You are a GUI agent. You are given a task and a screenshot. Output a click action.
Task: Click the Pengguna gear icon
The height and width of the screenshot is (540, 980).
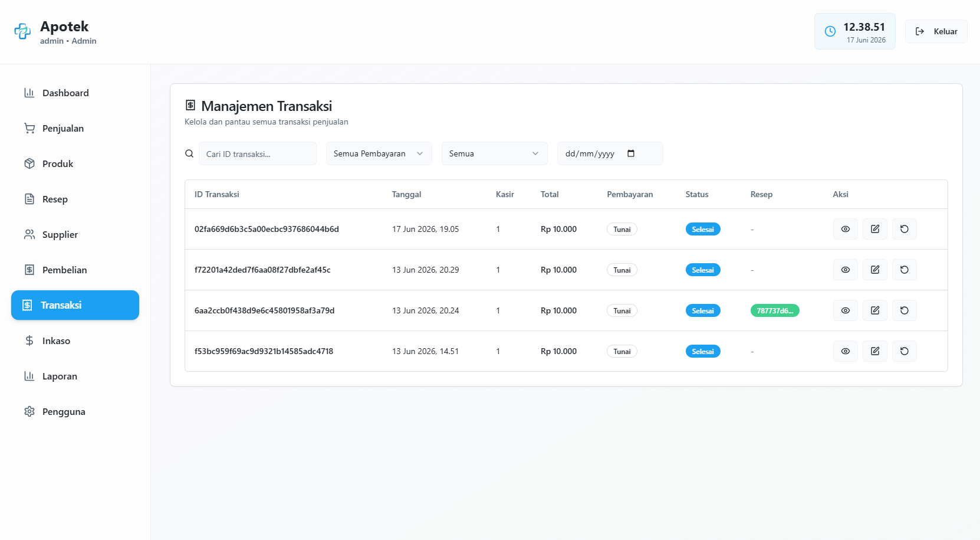29,411
